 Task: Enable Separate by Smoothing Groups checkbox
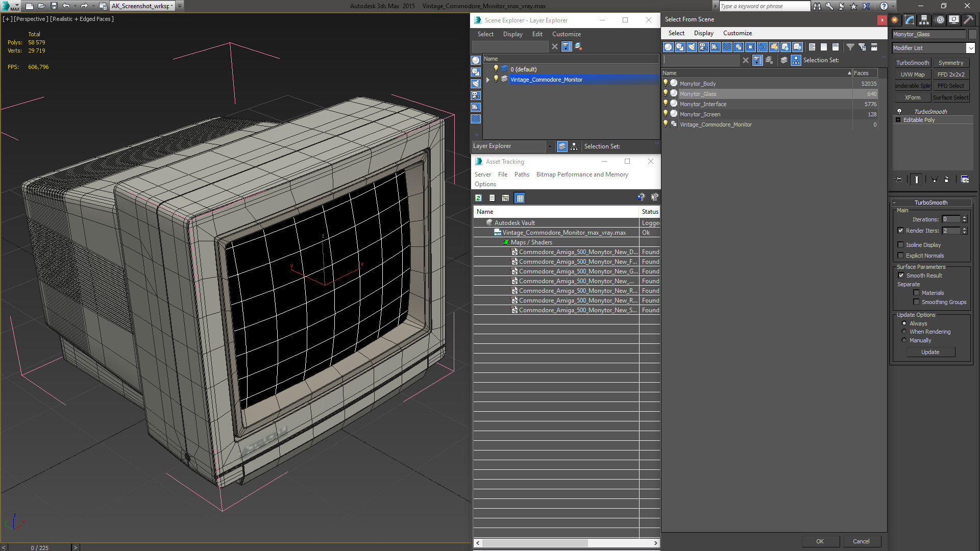coord(916,302)
